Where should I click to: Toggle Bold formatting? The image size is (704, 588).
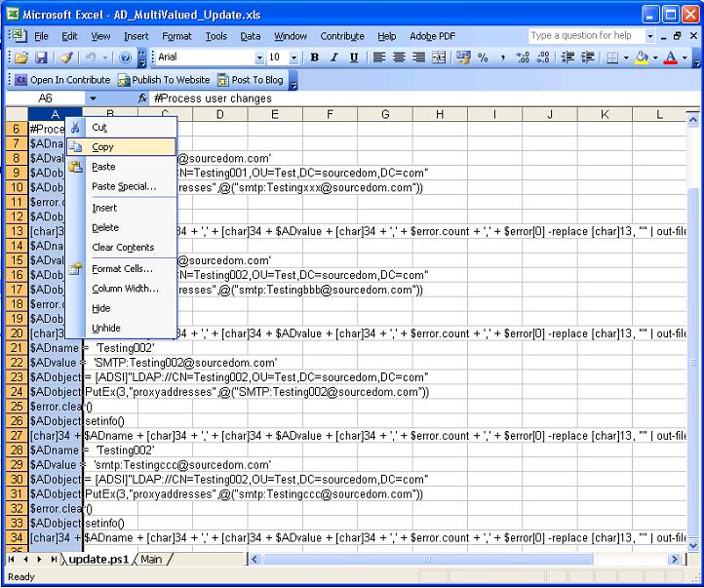(x=315, y=59)
